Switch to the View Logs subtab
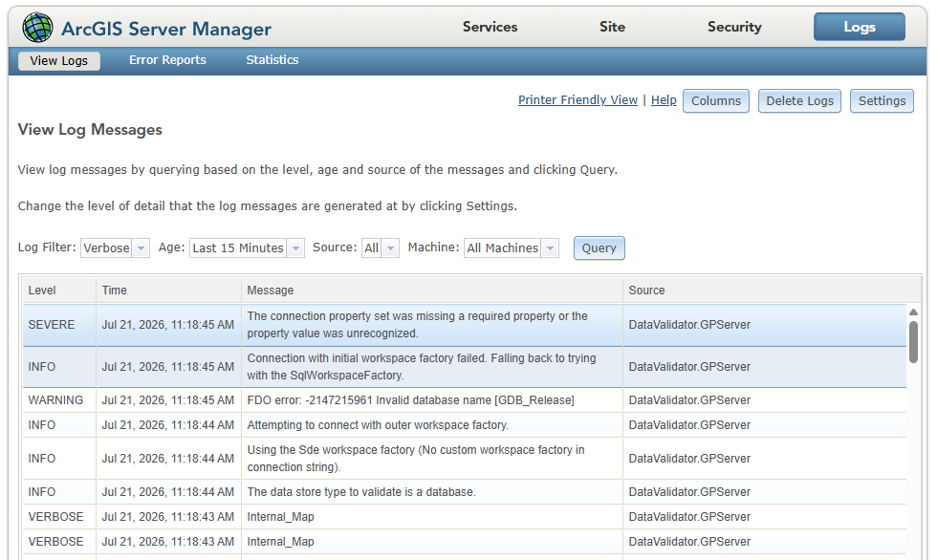Viewport: 937px width, 560px height. click(59, 61)
